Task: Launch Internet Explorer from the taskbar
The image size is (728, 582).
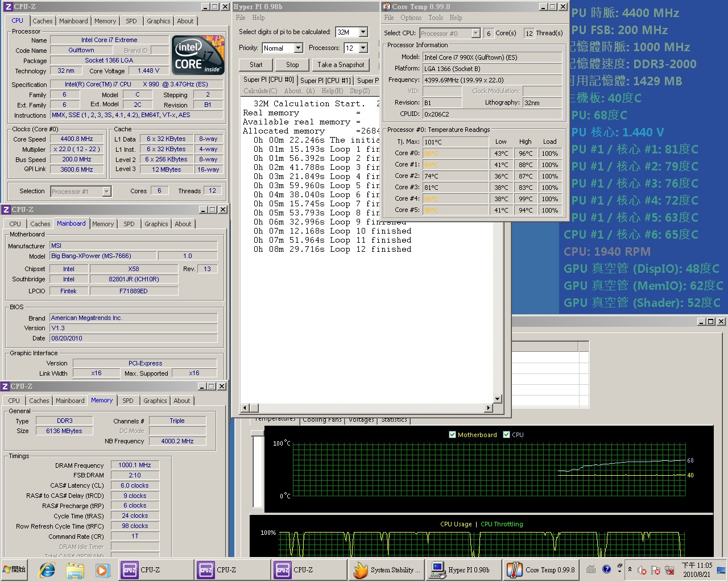Action: [x=47, y=569]
